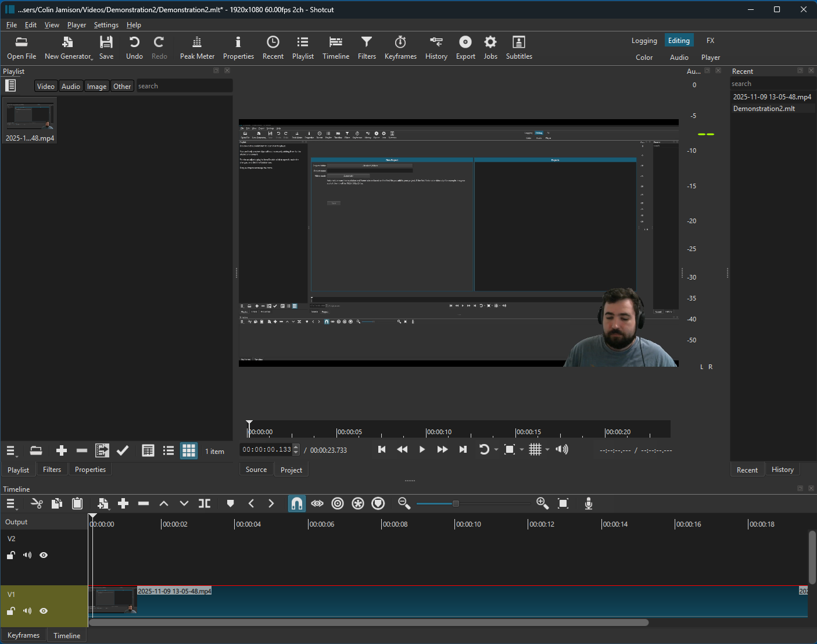Click the 2025-1...48.mp4 playlist thumbnail
817x644 pixels.
coord(30,115)
